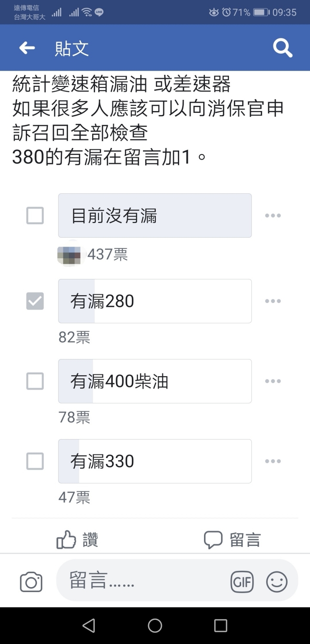Image resolution: width=310 pixels, height=644 pixels.
Task: Open the GIF picker
Action: [242, 582]
